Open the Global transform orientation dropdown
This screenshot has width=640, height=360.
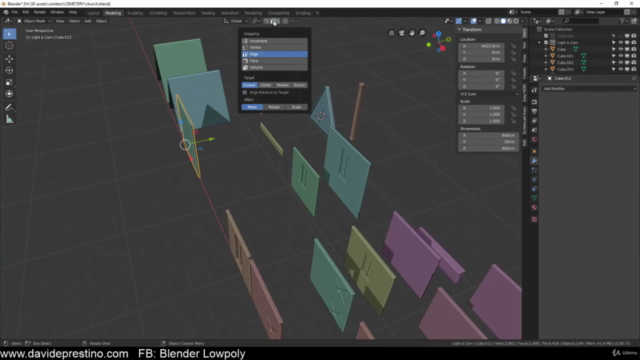click(x=236, y=21)
